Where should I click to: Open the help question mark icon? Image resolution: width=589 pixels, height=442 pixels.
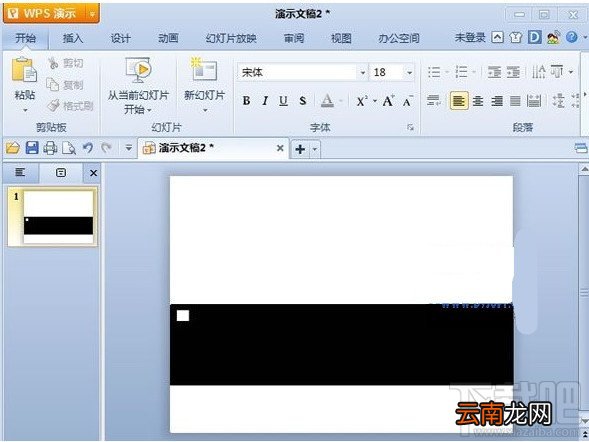(x=571, y=37)
